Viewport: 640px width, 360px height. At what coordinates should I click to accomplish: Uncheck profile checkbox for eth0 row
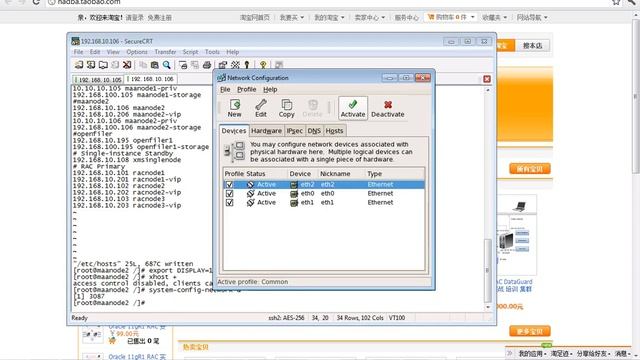[229, 193]
